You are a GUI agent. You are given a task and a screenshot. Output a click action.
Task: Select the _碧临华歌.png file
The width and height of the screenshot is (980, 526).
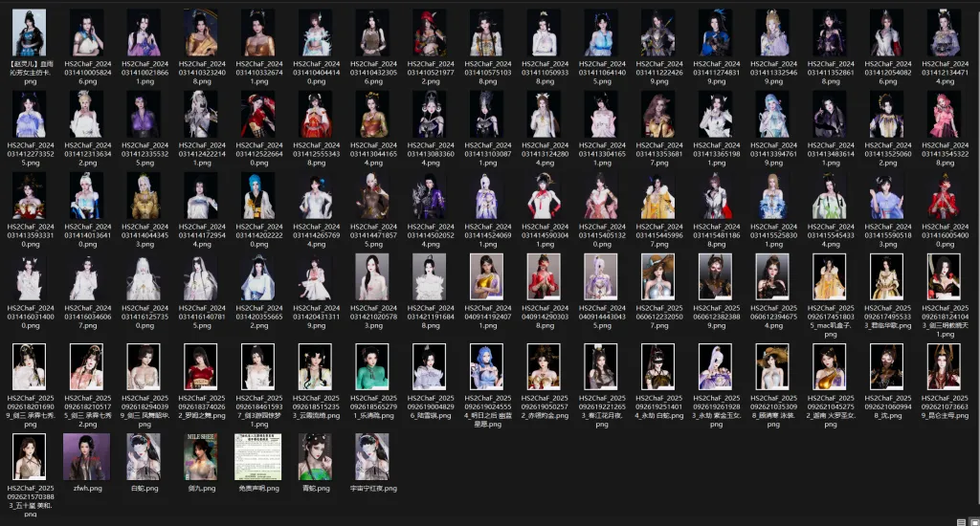[x=887, y=277]
